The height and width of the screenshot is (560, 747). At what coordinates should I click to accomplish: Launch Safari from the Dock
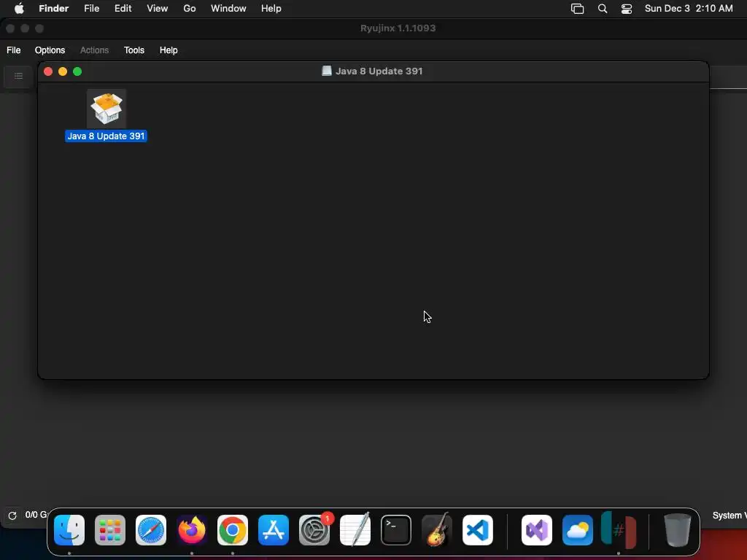(x=151, y=530)
